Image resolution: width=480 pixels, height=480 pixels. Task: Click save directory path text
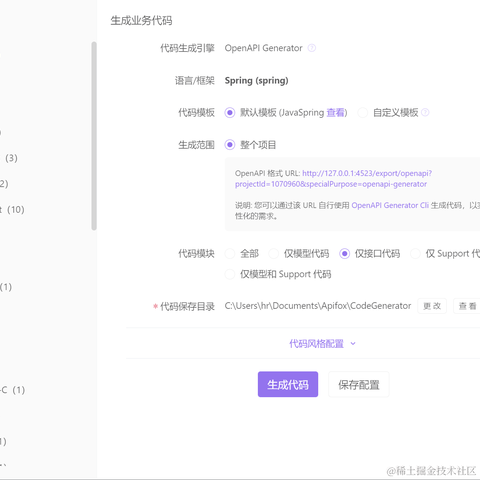coord(318,306)
